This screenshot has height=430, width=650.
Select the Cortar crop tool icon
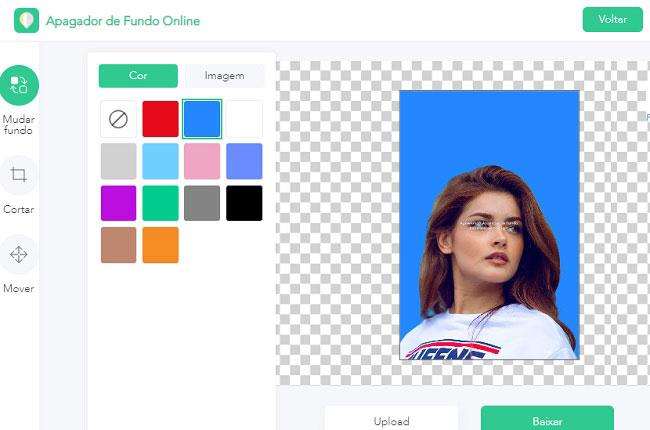click(x=19, y=175)
